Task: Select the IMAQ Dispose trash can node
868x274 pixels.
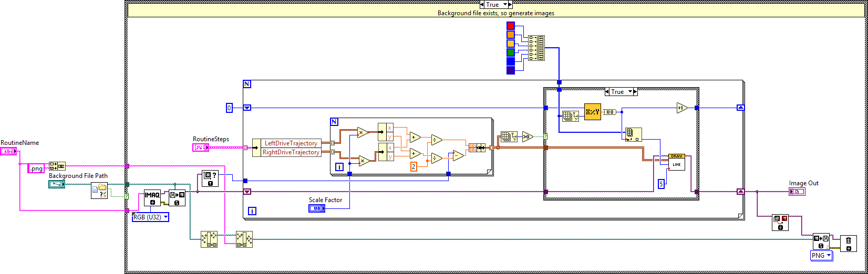Action: [848, 243]
